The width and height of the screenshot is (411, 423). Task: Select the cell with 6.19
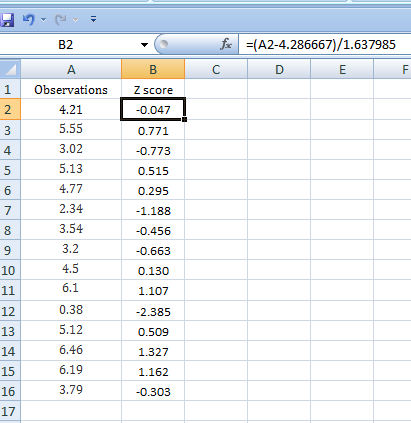(x=71, y=370)
